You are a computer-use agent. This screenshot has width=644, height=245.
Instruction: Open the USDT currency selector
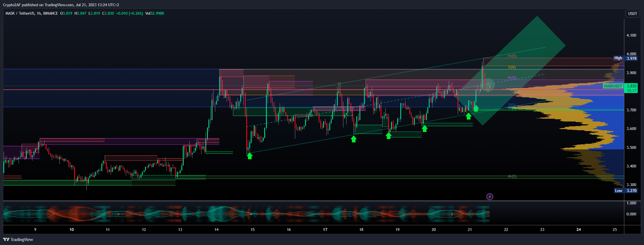point(632,14)
